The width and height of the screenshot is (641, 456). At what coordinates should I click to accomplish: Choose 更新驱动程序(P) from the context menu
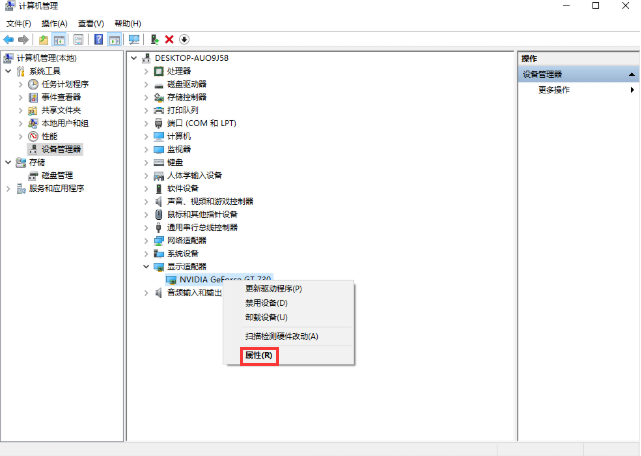point(273,289)
